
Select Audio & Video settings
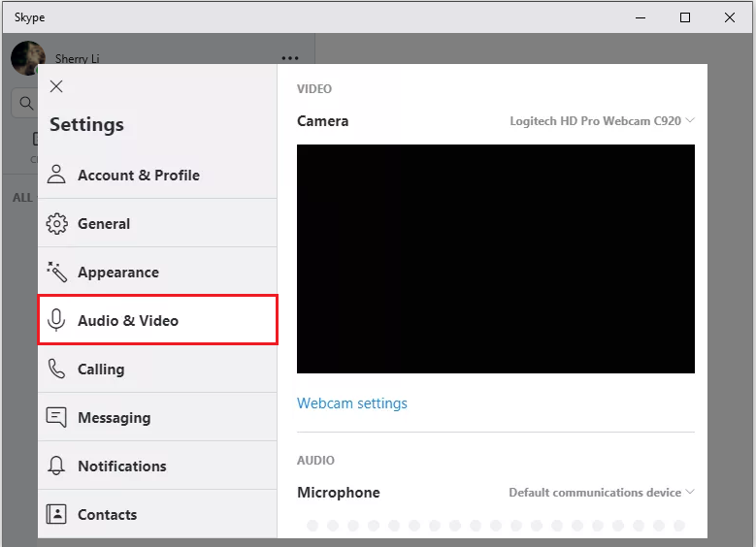pos(157,320)
